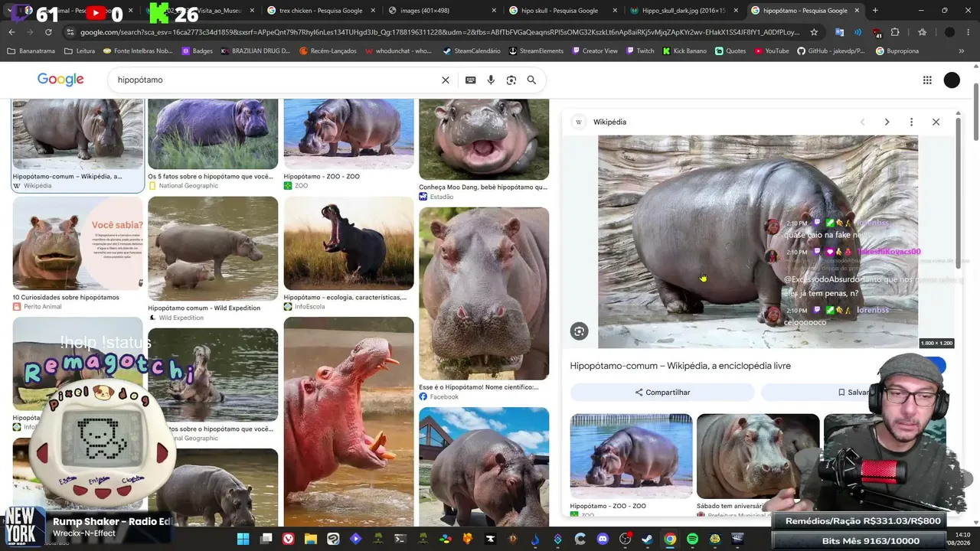Launch Spotify from the taskbar

click(x=692, y=539)
